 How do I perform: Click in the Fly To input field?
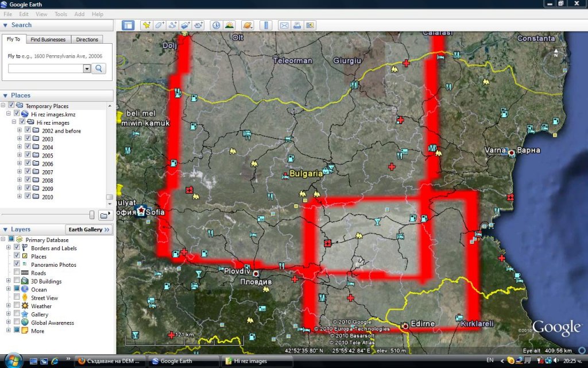click(x=46, y=68)
